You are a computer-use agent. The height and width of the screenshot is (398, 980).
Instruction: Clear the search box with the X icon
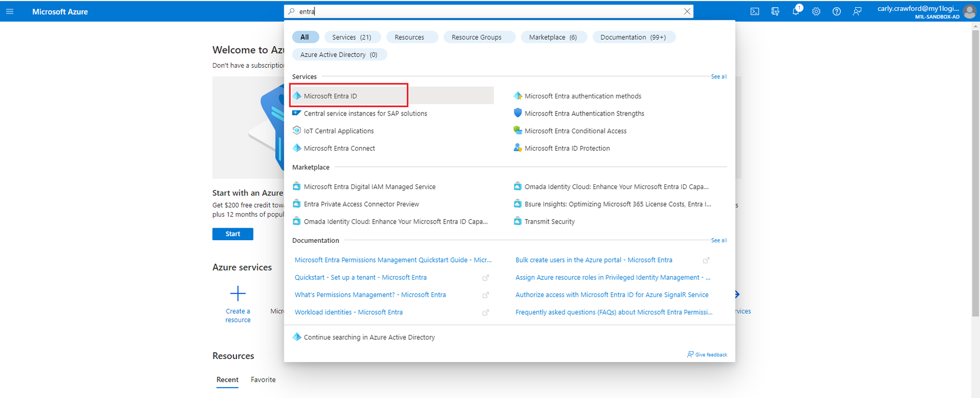point(687,11)
